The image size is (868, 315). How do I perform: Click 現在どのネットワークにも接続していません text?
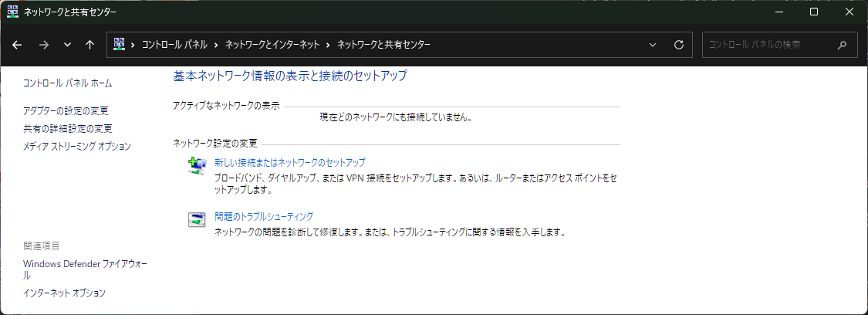(396, 117)
